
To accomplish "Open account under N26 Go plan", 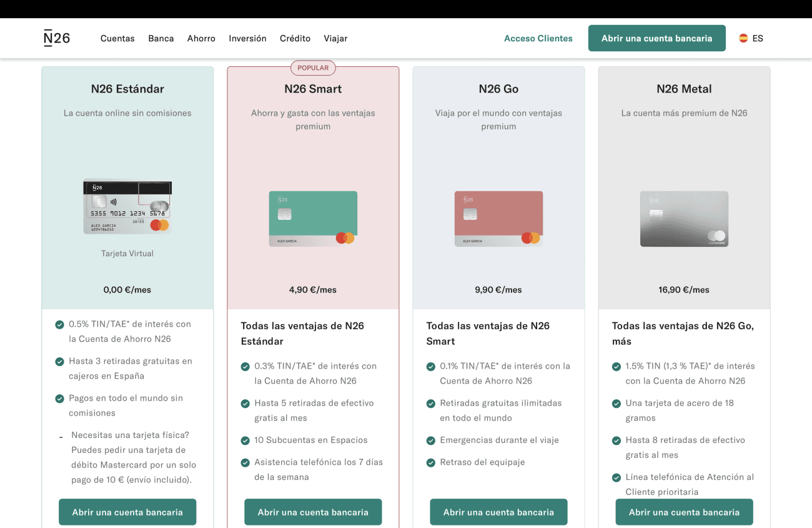I will point(498,512).
